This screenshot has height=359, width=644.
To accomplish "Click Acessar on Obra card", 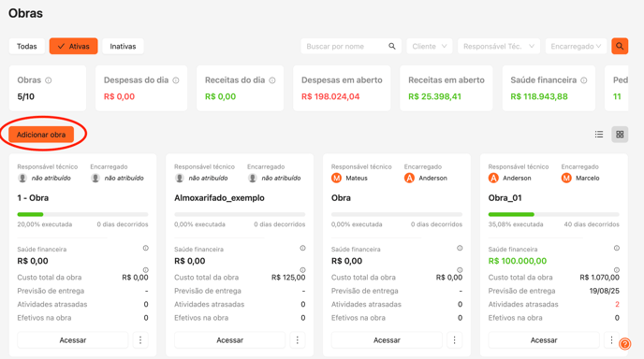I will point(387,340).
